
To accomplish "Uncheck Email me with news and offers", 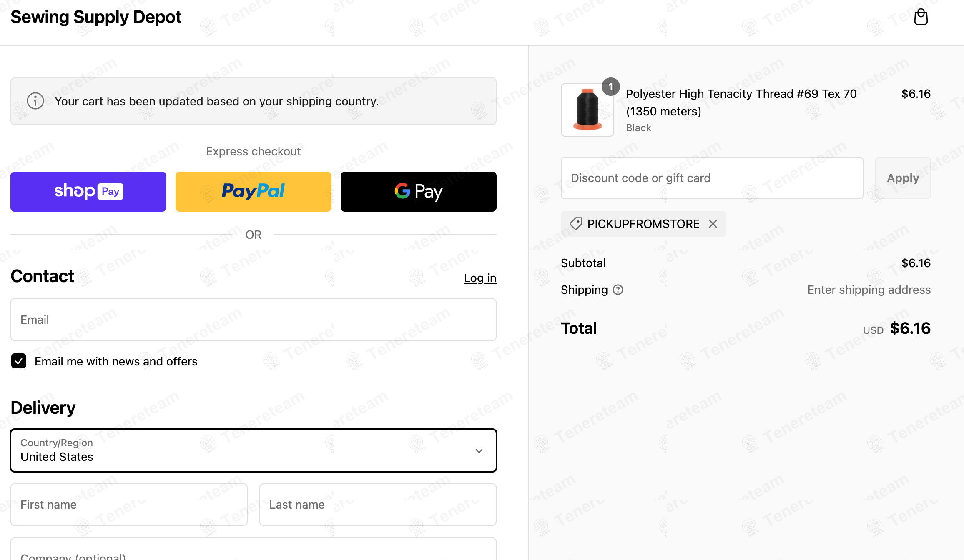I will (x=19, y=361).
